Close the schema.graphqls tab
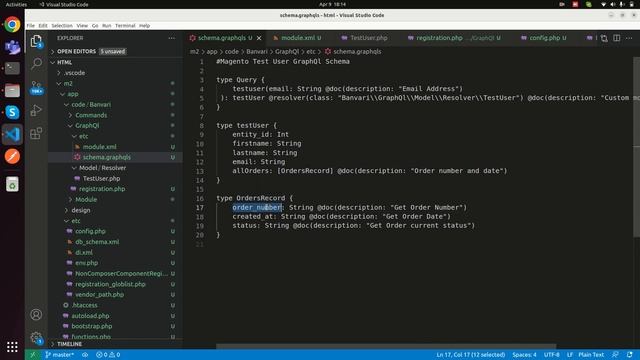The width and height of the screenshot is (640, 360). [259, 38]
